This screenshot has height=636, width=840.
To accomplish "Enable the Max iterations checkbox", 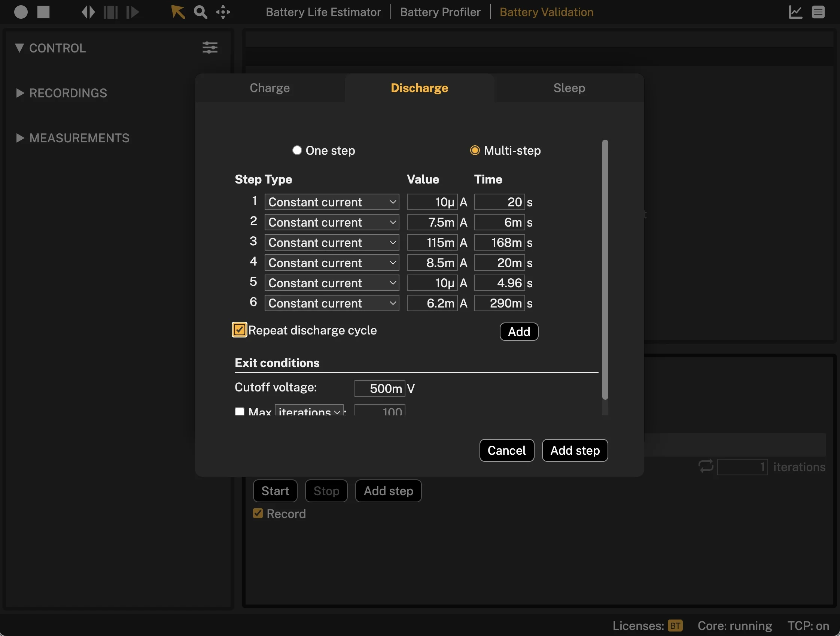I will tap(239, 412).
